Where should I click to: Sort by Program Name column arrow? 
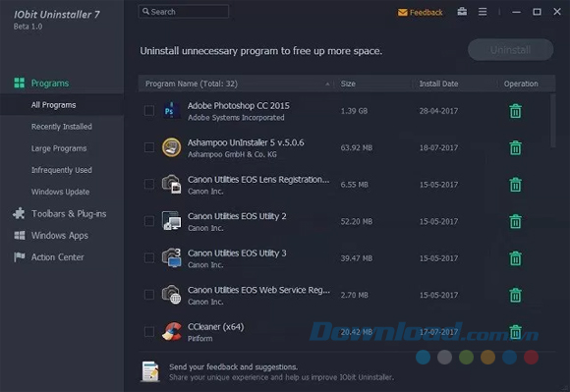[327, 84]
